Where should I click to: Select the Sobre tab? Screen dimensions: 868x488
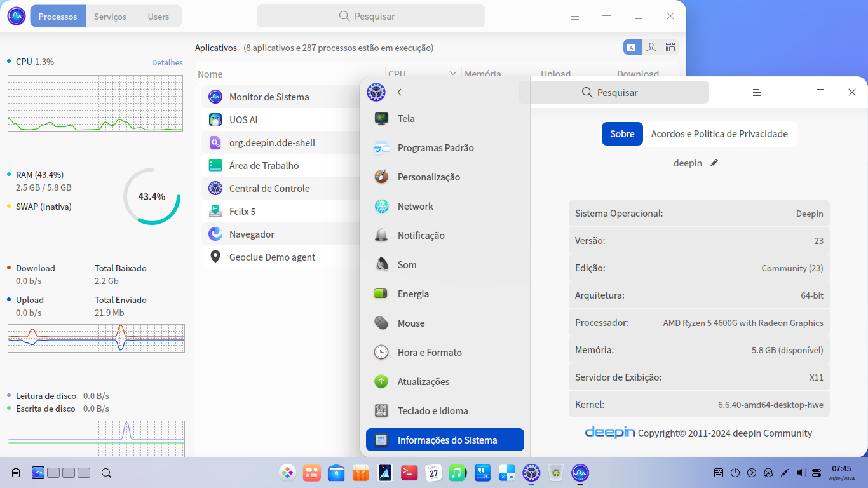point(622,134)
